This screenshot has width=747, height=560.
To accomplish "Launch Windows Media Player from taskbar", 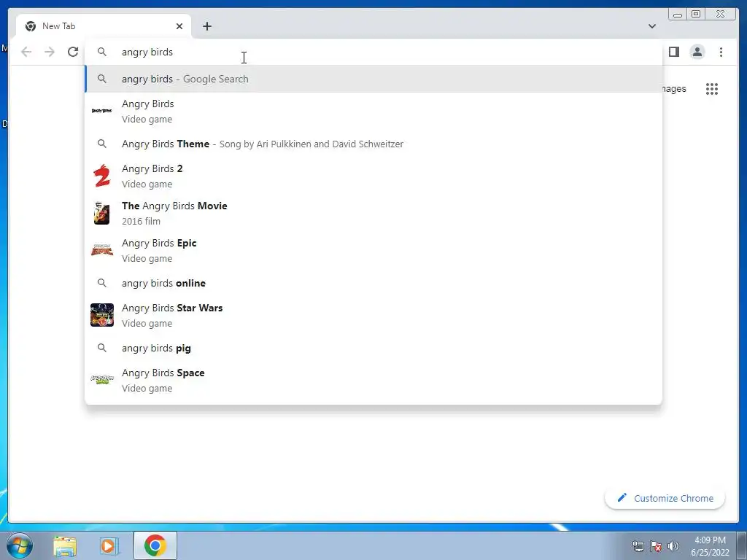I will tap(108, 545).
